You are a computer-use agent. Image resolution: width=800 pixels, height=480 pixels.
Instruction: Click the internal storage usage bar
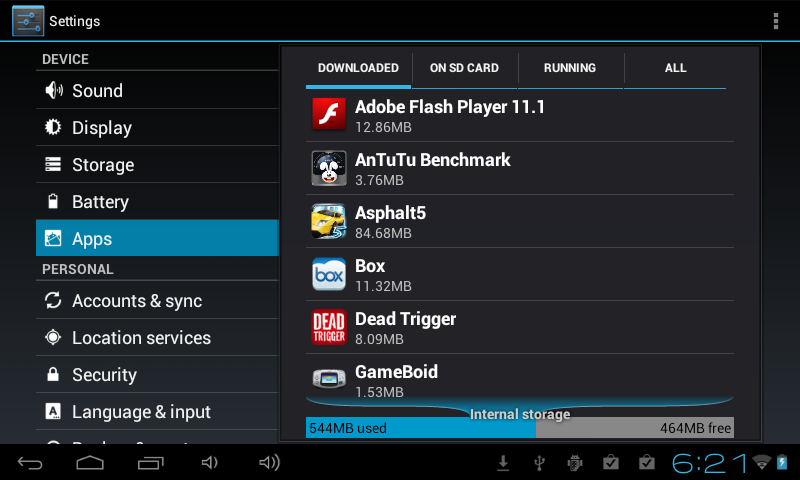coord(520,428)
